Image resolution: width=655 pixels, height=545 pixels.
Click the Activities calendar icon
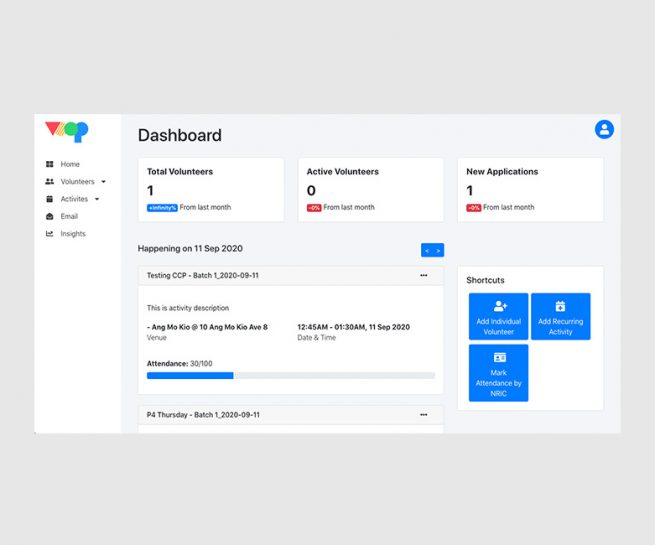49,199
